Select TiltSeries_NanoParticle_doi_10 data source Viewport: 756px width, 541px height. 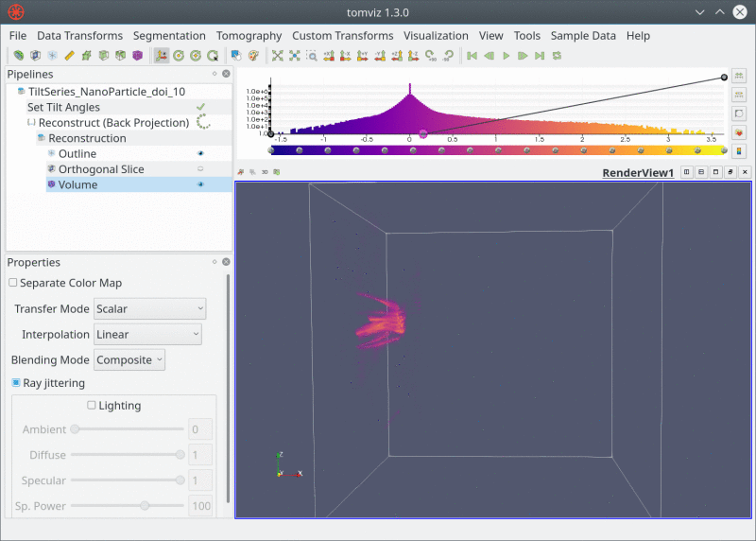106,92
